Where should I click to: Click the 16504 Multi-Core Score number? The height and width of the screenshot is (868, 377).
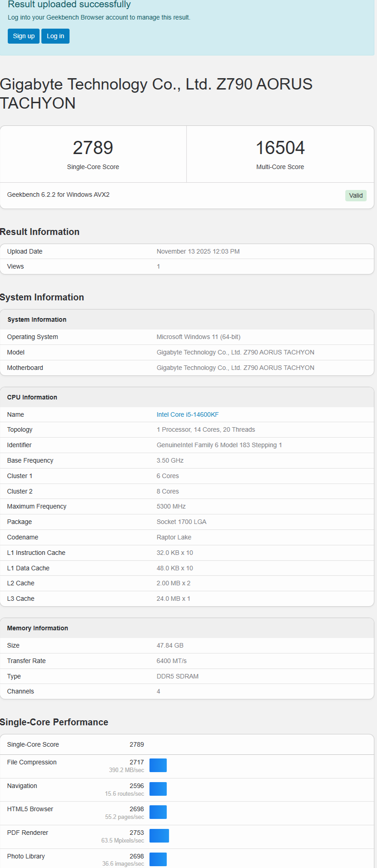[x=280, y=148]
